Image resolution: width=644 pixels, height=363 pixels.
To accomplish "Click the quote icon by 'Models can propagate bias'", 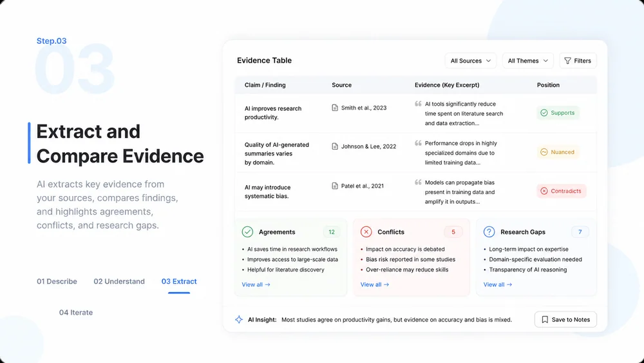I will (x=418, y=182).
